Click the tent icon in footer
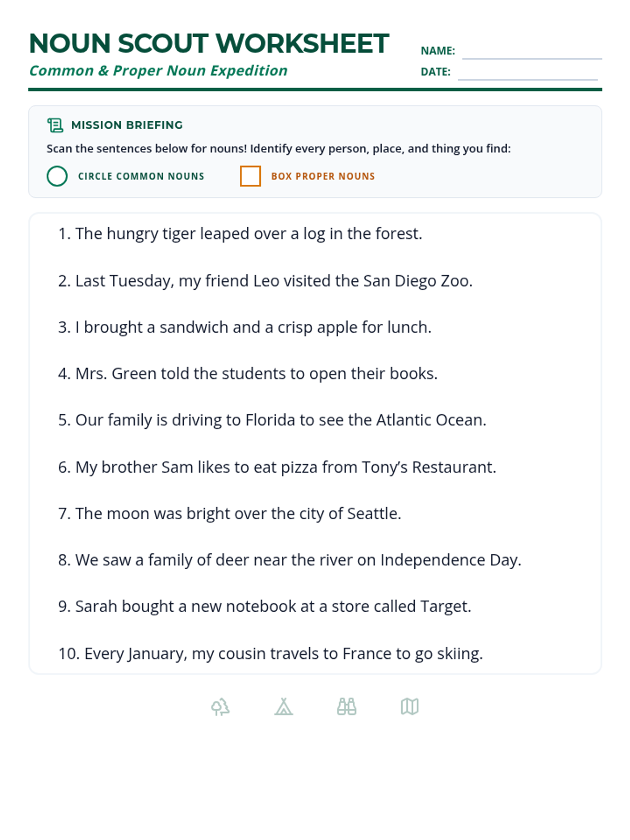This screenshot has height=840, width=630. click(283, 707)
